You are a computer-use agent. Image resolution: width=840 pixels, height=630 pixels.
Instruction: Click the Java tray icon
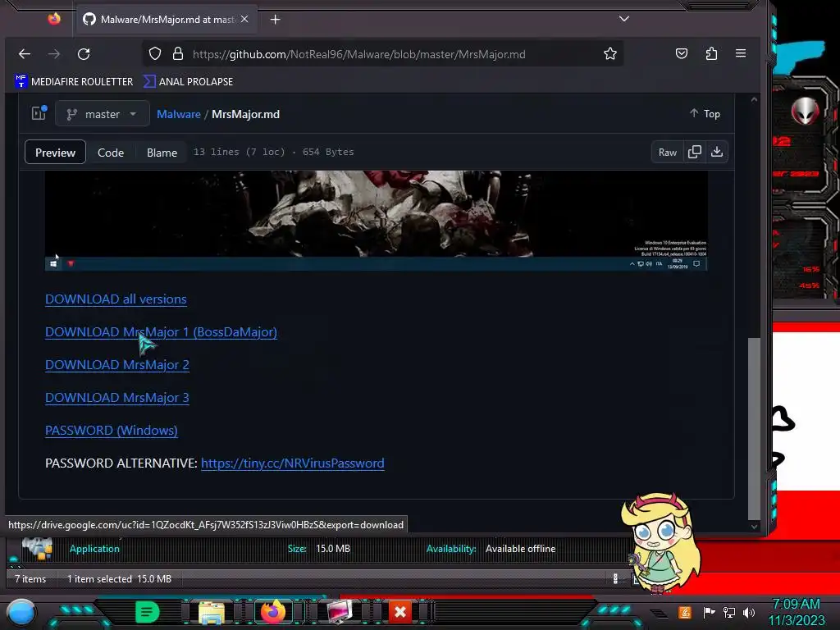[684, 612]
